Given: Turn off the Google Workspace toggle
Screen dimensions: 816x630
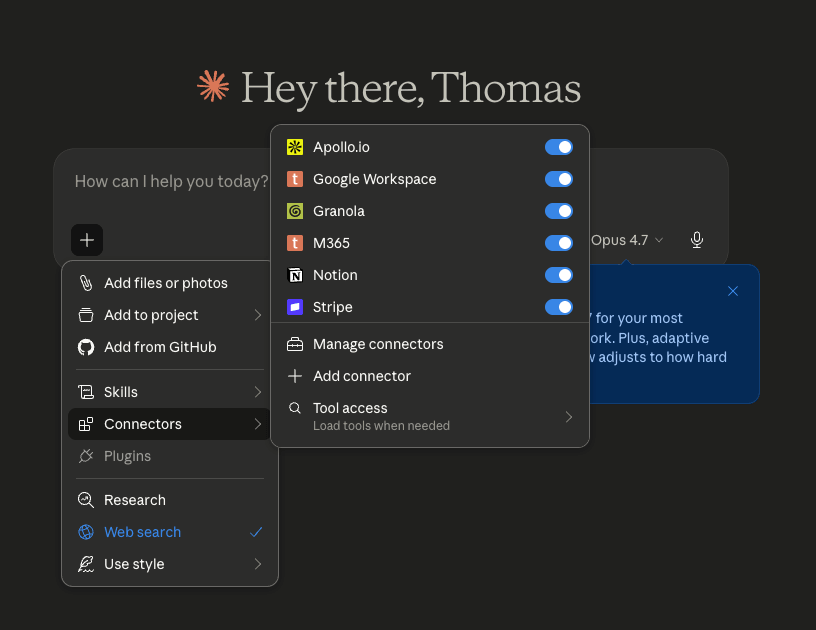Looking at the screenshot, I should (559, 179).
